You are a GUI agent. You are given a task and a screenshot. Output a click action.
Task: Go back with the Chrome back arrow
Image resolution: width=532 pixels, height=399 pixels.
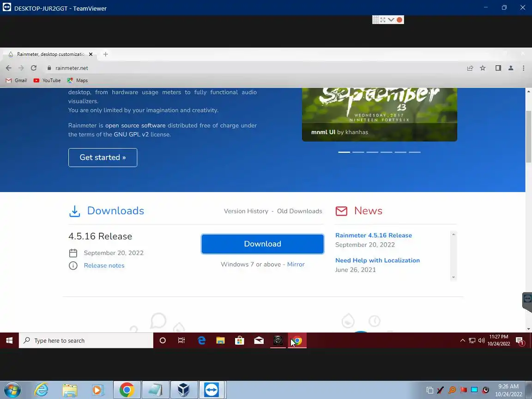coord(8,68)
